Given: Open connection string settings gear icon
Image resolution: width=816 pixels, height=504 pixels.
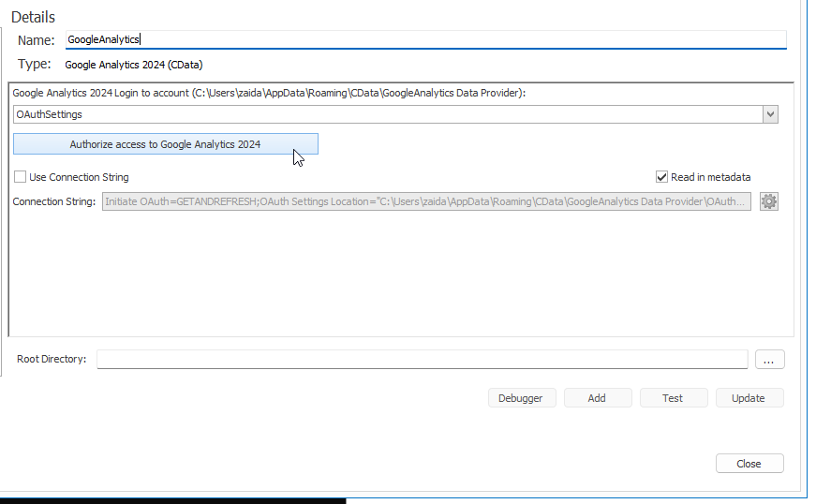Looking at the screenshot, I should coord(768,201).
